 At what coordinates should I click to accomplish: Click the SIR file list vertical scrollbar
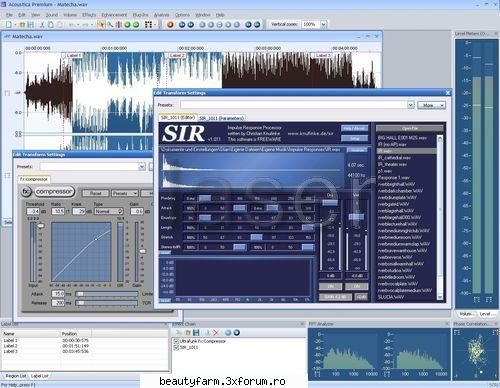tap(440, 217)
